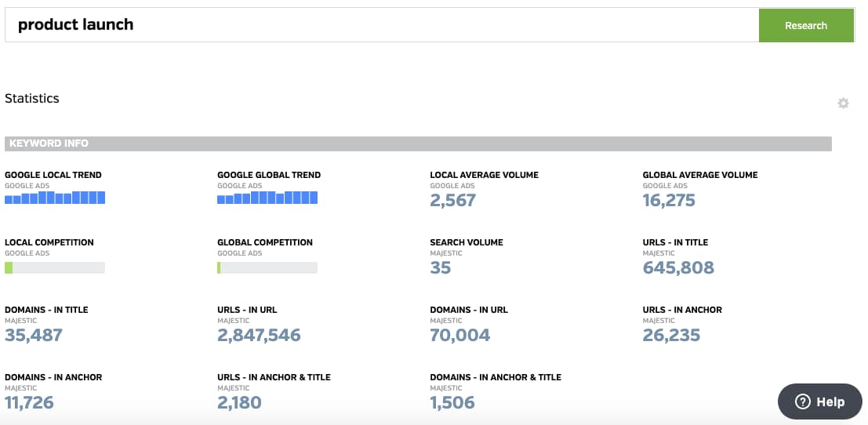
Task: Click the Global Competition progress bar
Action: (267, 268)
